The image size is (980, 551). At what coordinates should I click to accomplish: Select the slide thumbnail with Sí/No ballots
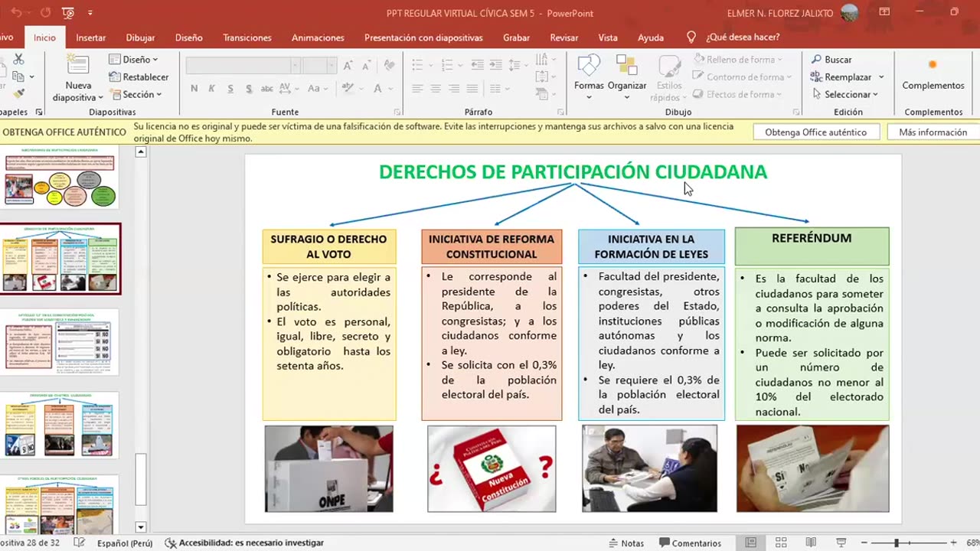pyautogui.click(x=60, y=342)
